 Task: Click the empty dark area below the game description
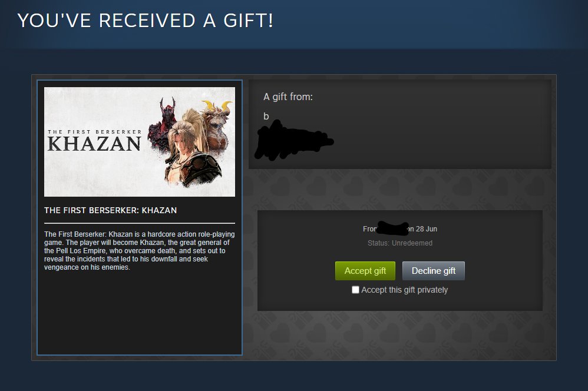[x=140, y=313]
